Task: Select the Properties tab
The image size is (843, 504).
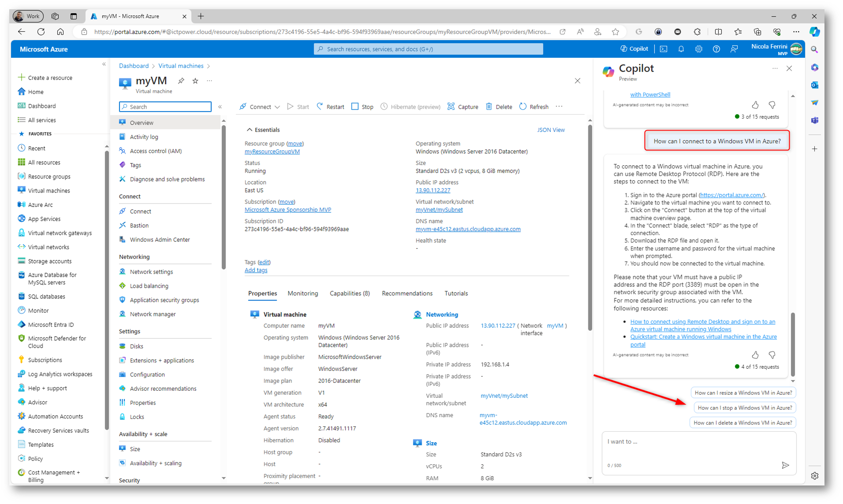Action: pos(263,293)
